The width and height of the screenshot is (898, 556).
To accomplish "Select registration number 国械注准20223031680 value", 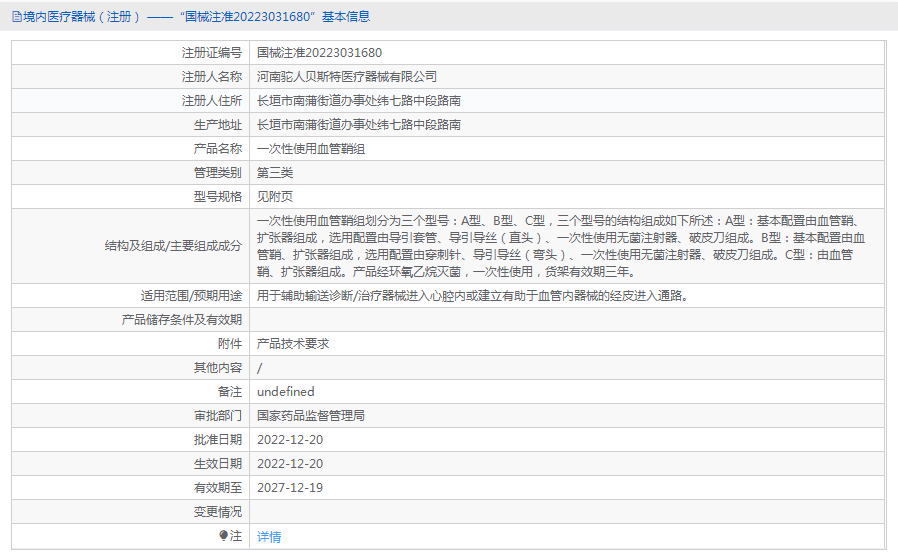I will 319,53.
